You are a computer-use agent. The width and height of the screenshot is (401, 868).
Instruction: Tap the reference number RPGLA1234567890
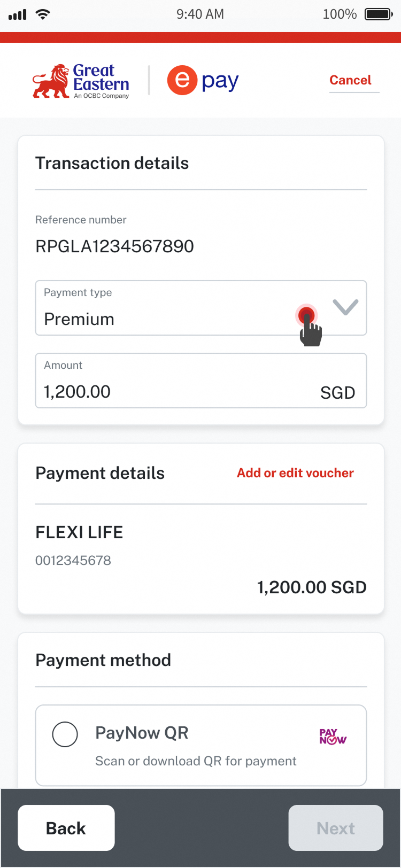pos(114,246)
